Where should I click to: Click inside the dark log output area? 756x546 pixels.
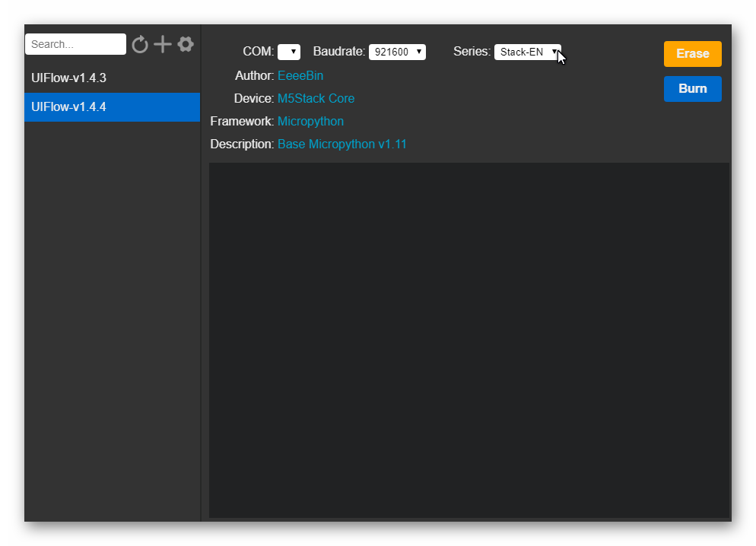pos(469,340)
